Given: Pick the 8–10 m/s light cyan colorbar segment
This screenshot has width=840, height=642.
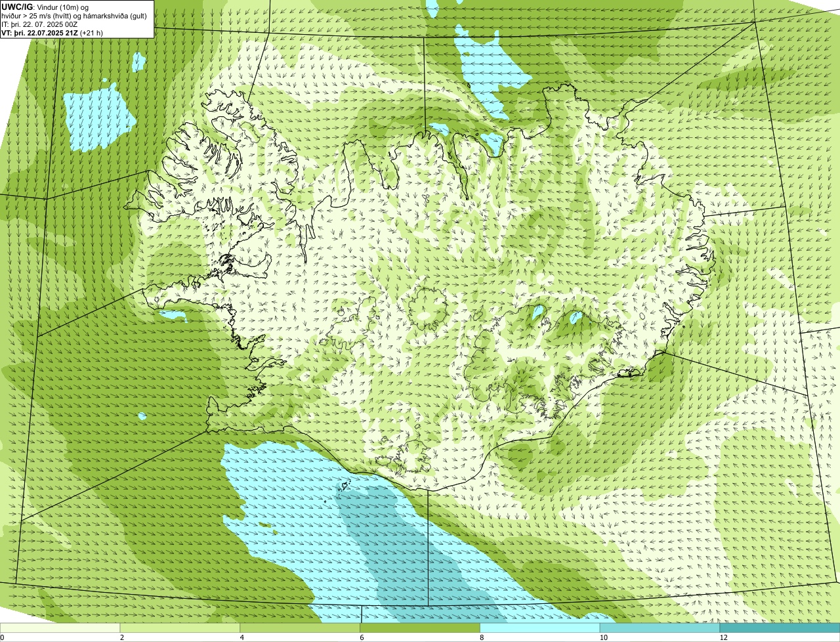Looking at the screenshot, I should [541, 628].
